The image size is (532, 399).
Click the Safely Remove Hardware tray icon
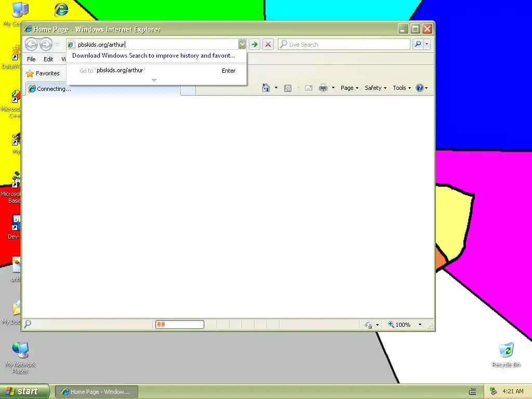coord(494,392)
